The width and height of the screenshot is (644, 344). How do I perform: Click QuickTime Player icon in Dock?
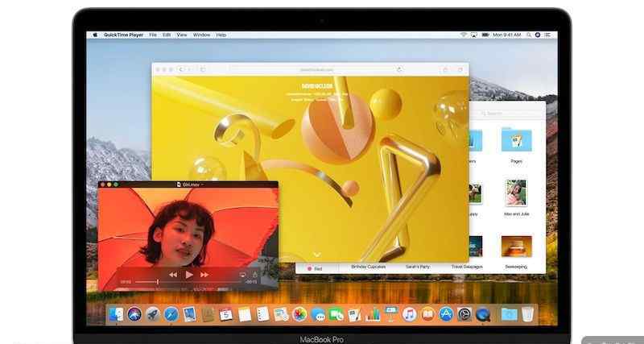pos(483,314)
